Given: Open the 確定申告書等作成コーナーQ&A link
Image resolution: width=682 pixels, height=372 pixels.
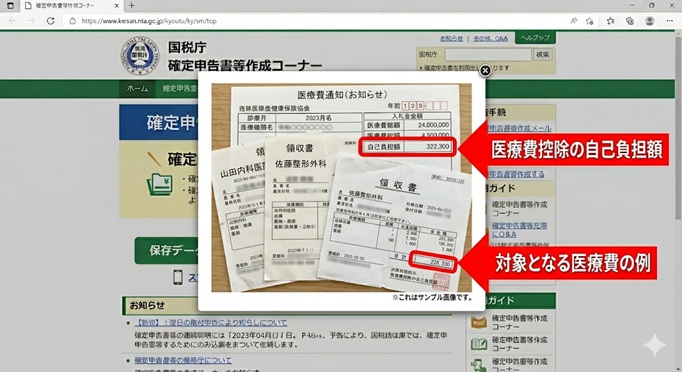Looking at the screenshot, I should (x=519, y=230).
